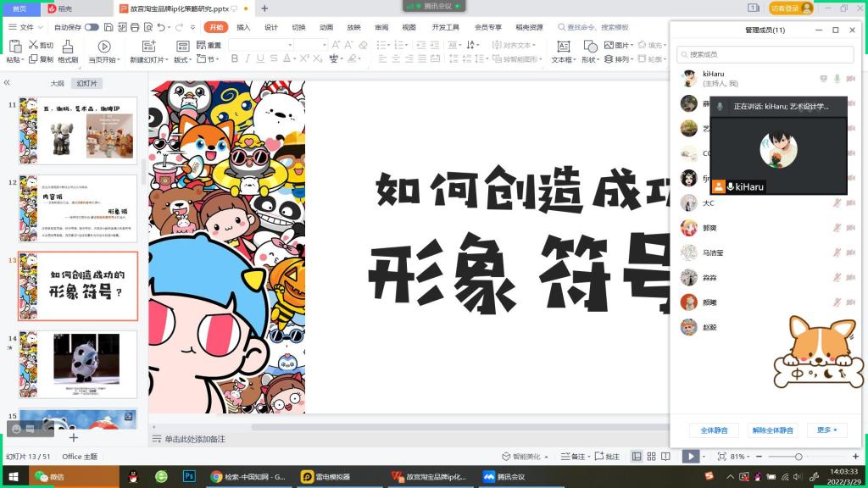Click the 搜索成员 search field
Viewport: 868px width, 488px height.
click(765, 54)
